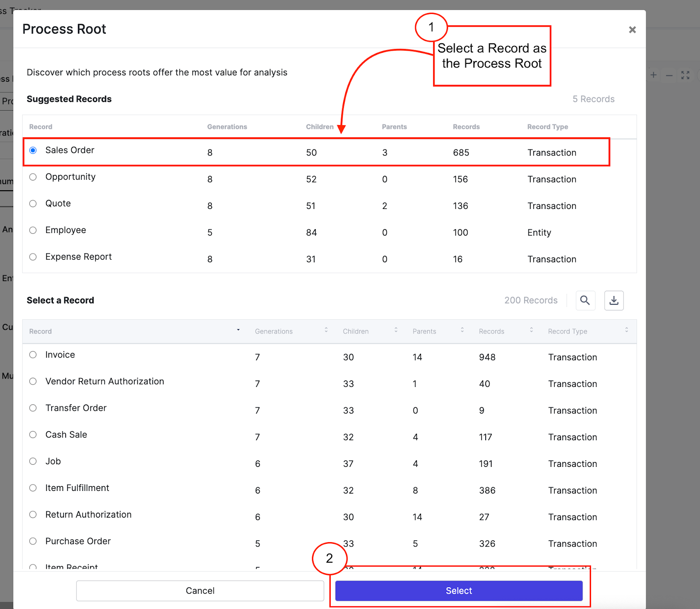This screenshot has width=700, height=609.
Task: Pick Return Authorization radio option
Action: pos(33,515)
